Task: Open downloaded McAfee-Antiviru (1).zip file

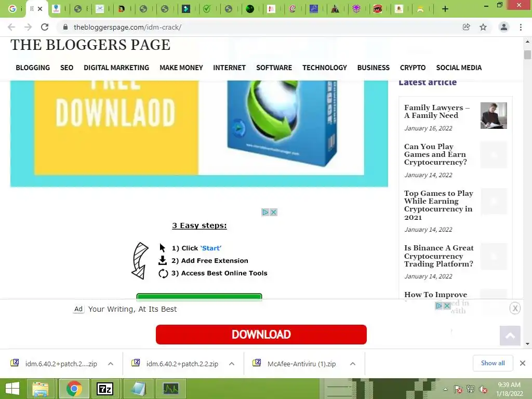Action: point(295,364)
